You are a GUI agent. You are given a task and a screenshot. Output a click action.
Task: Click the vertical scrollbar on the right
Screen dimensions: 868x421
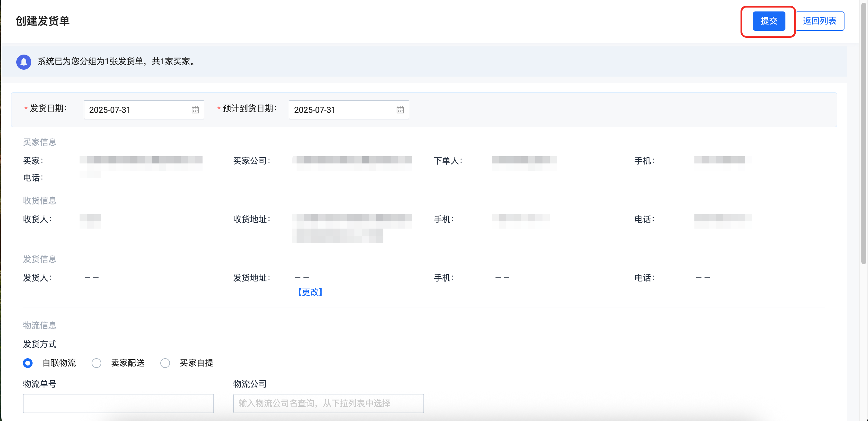863,135
